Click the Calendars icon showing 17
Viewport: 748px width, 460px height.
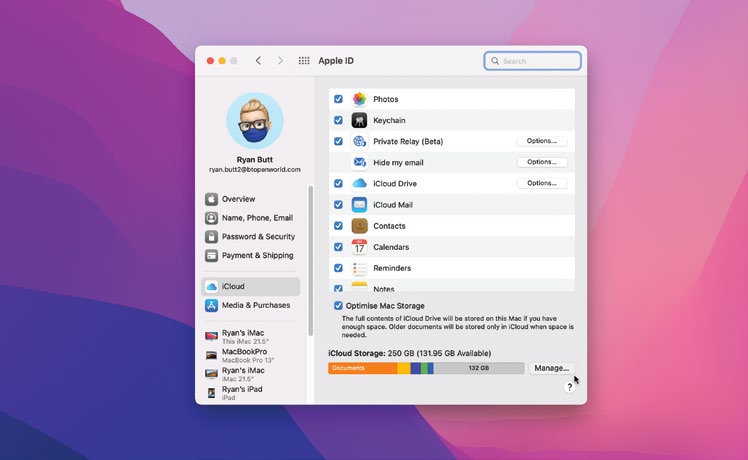(359, 247)
